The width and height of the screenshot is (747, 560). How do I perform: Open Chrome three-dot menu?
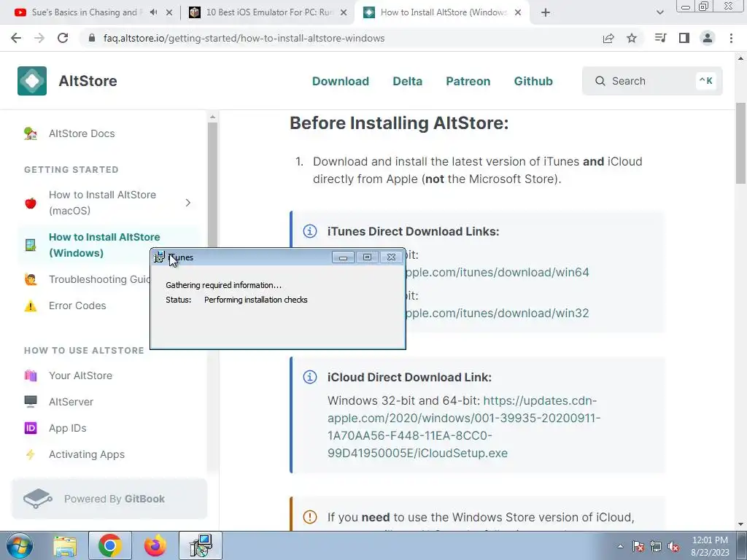coord(731,38)
